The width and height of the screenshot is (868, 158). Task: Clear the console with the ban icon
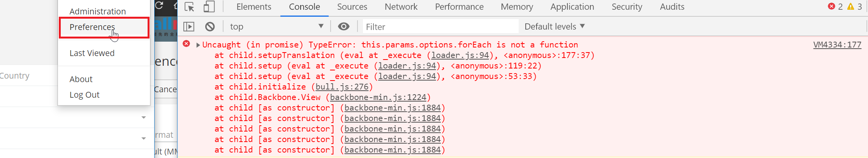tap(210, 26)
